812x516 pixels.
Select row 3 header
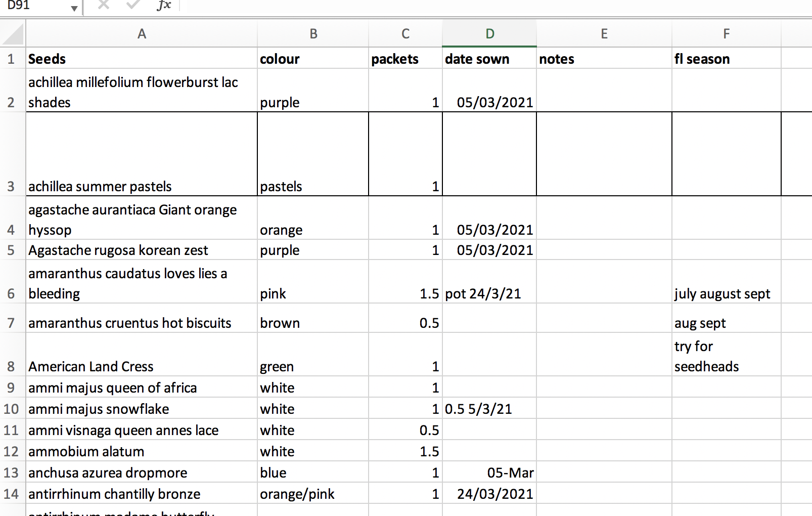click(x=11, y=186)
